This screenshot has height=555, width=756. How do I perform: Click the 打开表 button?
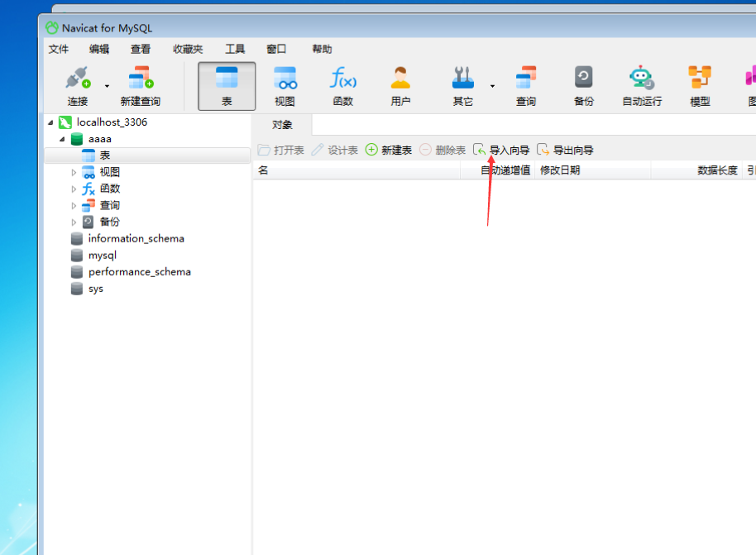[x=280, y=150]
